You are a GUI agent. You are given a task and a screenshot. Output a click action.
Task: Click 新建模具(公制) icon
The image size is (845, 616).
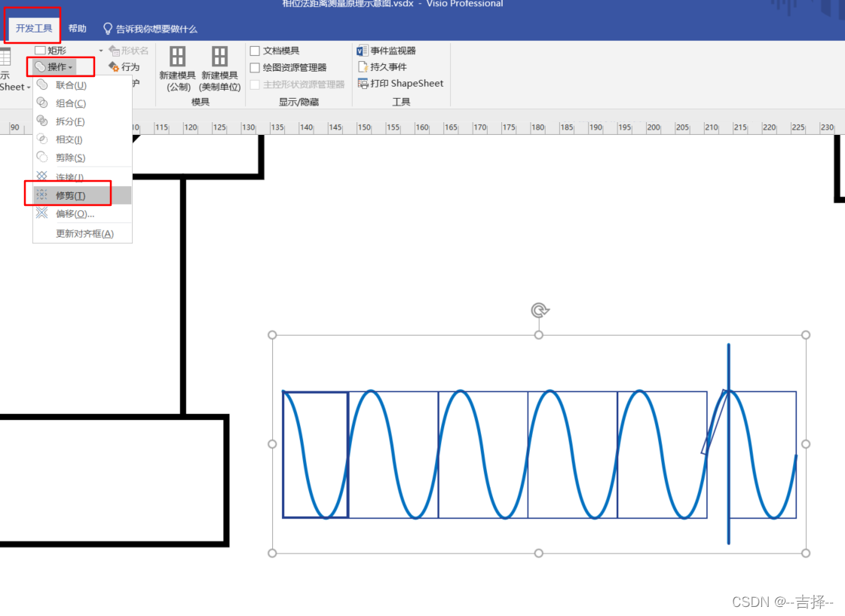[177, 56]
